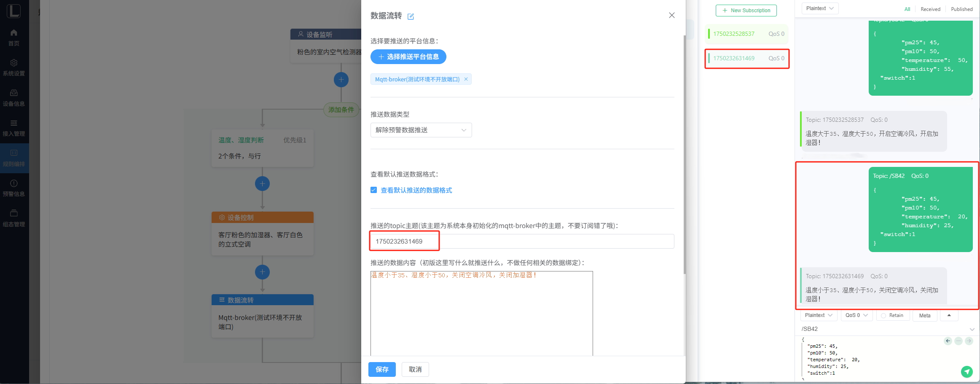Click the green send message icon
Image resolution: width=980 pixels, height=384 pixels.
pos(967,371)
